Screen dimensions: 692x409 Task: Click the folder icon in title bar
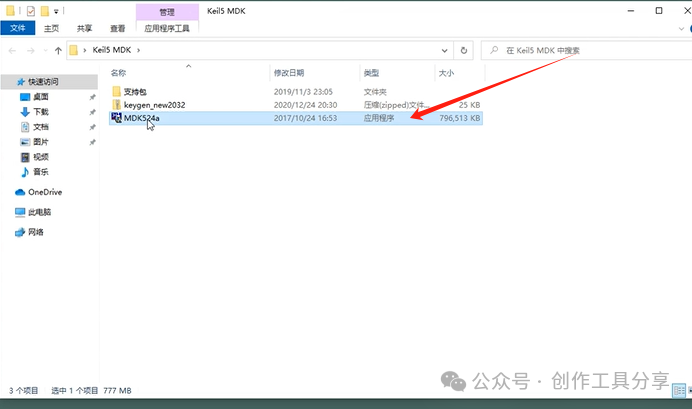pyautogui.click(x=10, y=11)
